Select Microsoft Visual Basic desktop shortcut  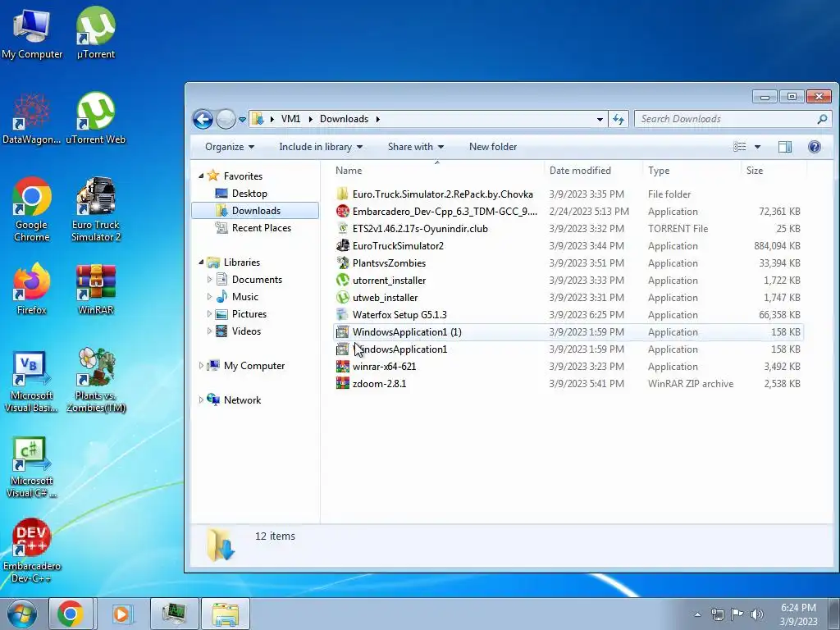[x=32, y=381]
